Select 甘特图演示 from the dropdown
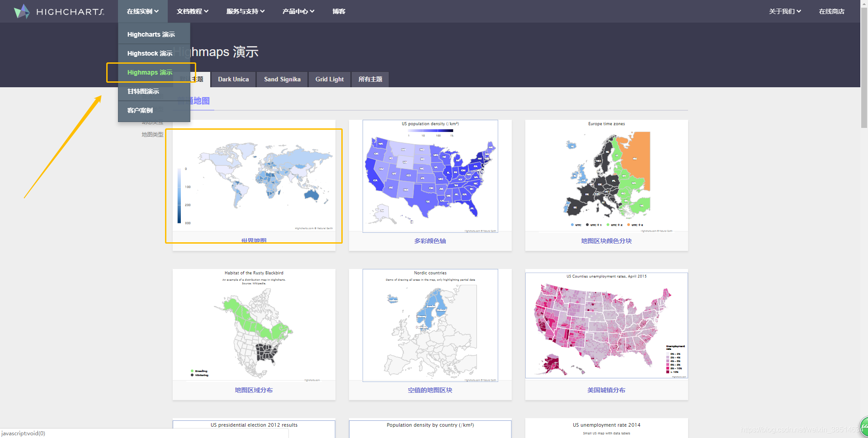The width and height of the screenshot is (868, 438). pos(154,91)
